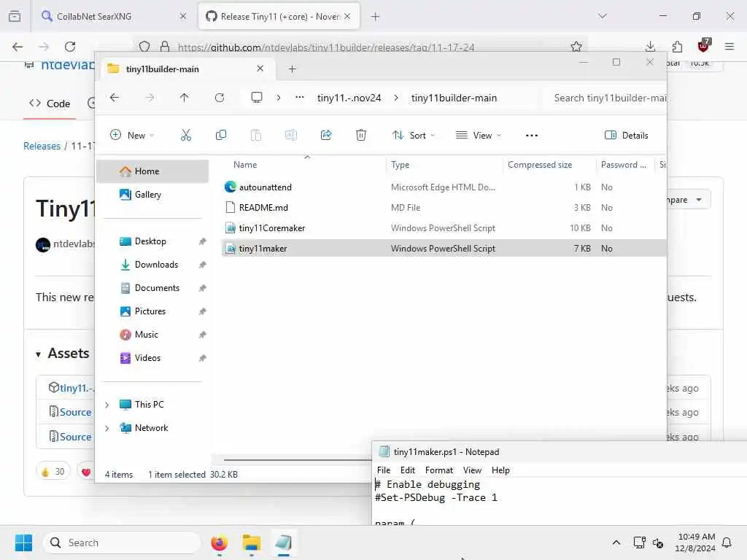Open the View dropdown menu
This screenshot has height=560, width=747.
pos(479,135)
